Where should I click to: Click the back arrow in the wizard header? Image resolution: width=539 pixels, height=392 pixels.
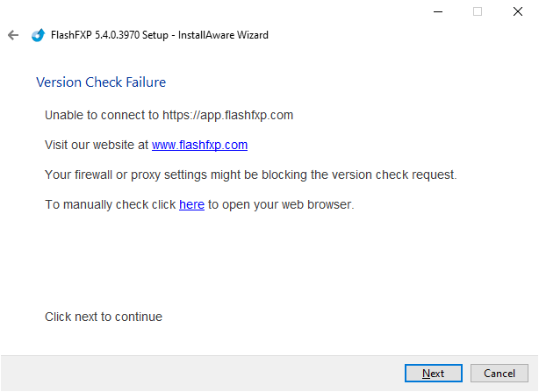point(13,35)
